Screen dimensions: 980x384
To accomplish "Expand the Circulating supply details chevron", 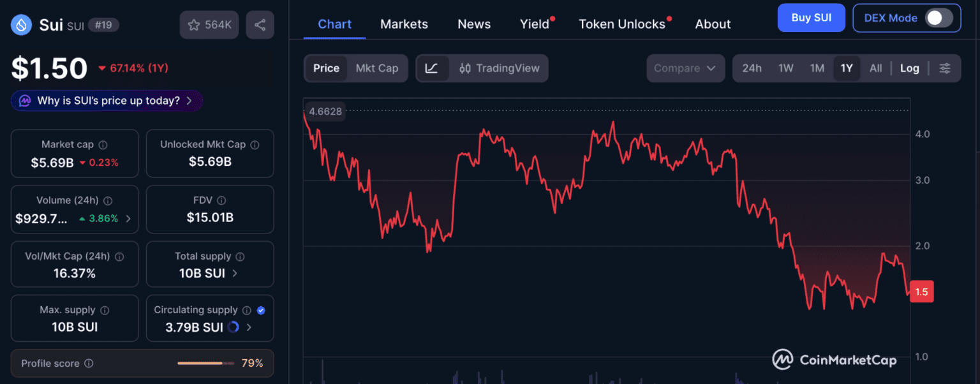I will [248, 327].
